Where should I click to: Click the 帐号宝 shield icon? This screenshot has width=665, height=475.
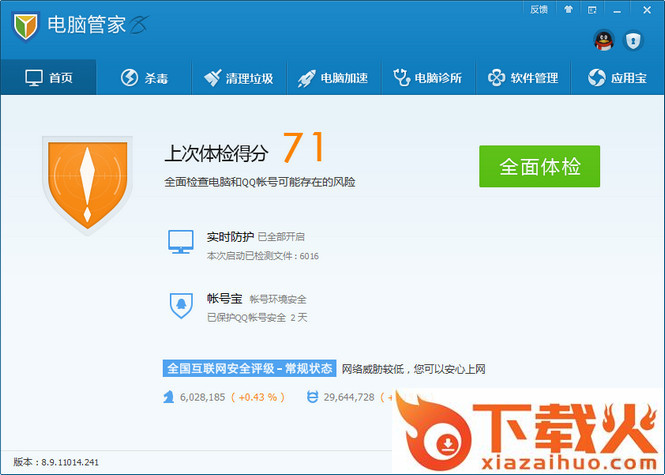click(x=181, y=305)
